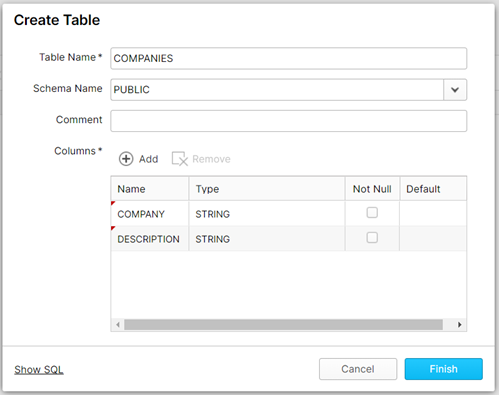Image resolution: width=499 pixels, height=395 pixels.
Task: Select the COMPANY name cell
Action: point(150,214)
